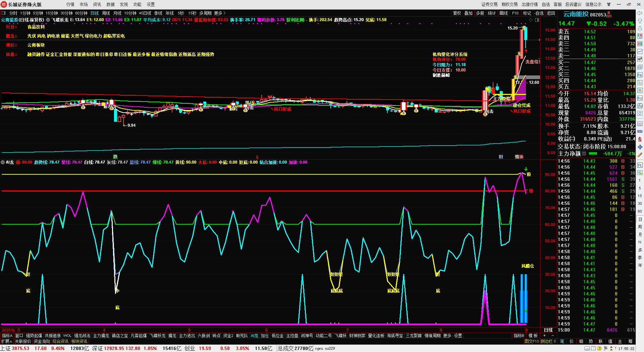Expand the 更多 periods dropdown

coord(220,13)
